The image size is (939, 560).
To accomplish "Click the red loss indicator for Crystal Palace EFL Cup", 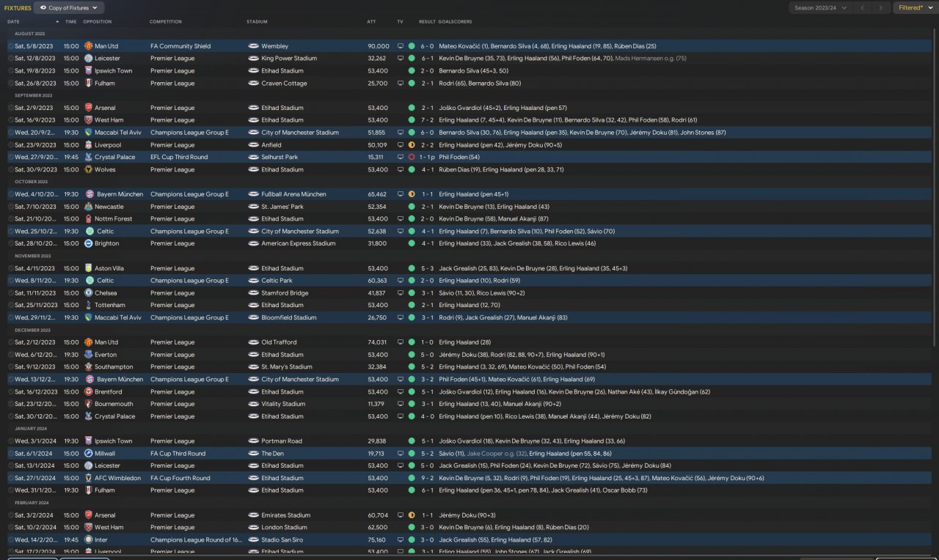I will [x=412, y=157].
